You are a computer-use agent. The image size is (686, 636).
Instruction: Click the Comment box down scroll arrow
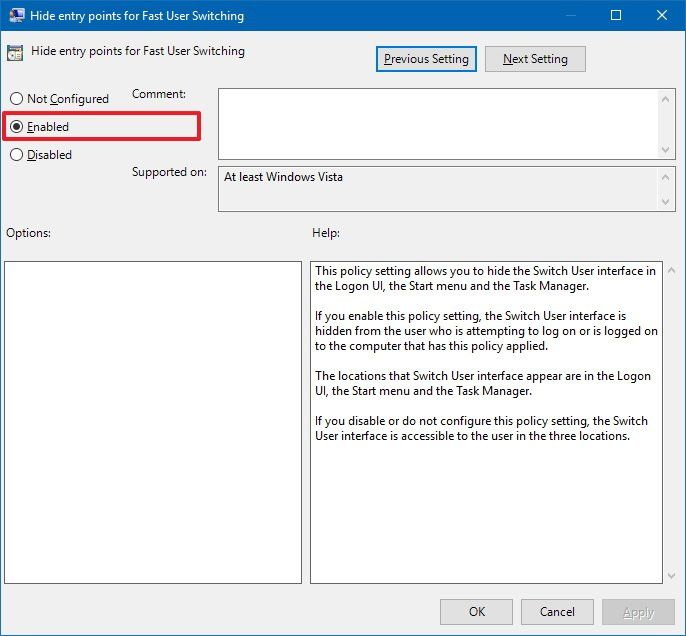(x=665, y=150)
